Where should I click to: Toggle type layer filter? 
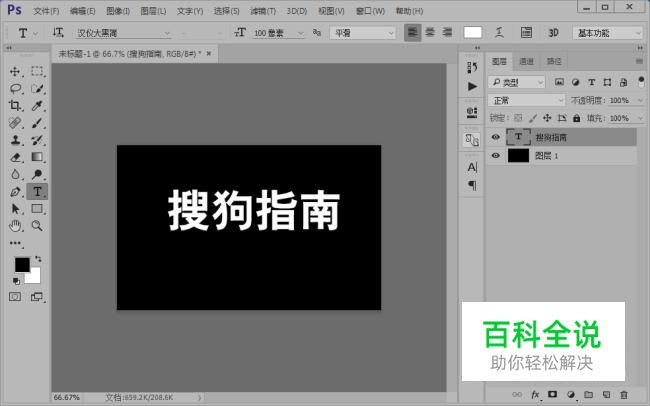[x=592, y=82]
